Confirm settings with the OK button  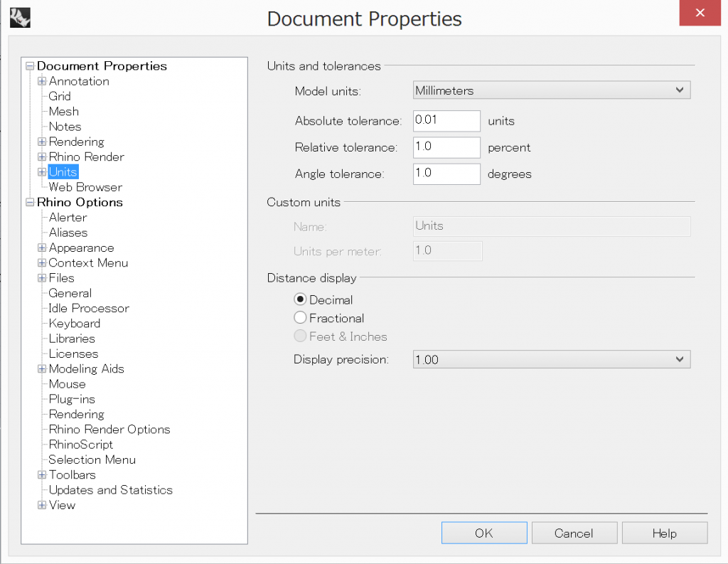click(x=484, y=533)
